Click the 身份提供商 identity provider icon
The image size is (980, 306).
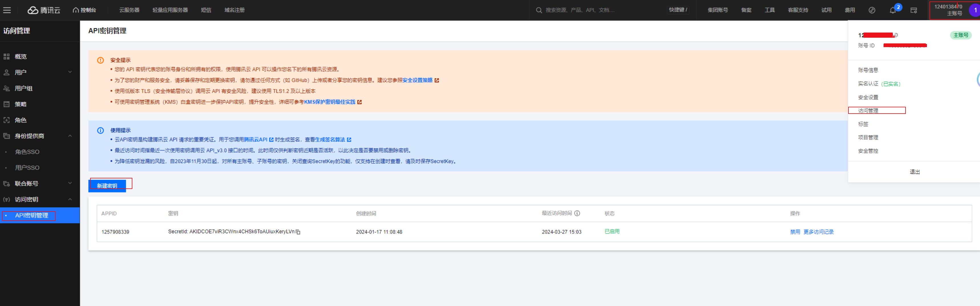[7, 136]
